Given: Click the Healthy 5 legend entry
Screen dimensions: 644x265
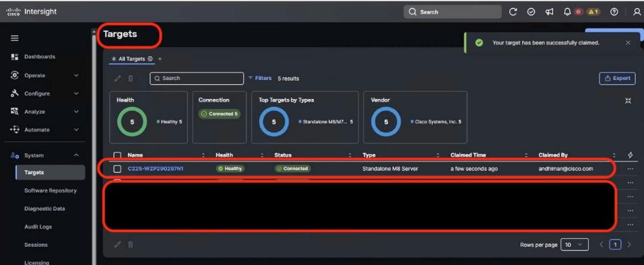Looking at the screenshot, I should tap(169, 122).
